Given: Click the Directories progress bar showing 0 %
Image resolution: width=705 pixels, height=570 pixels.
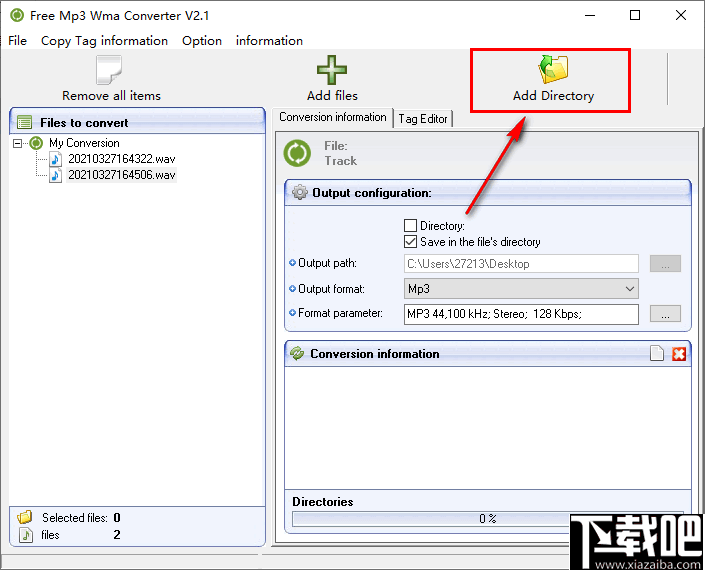Looking at the screenshot, I should pyautogui.click(x=487, y=519).
